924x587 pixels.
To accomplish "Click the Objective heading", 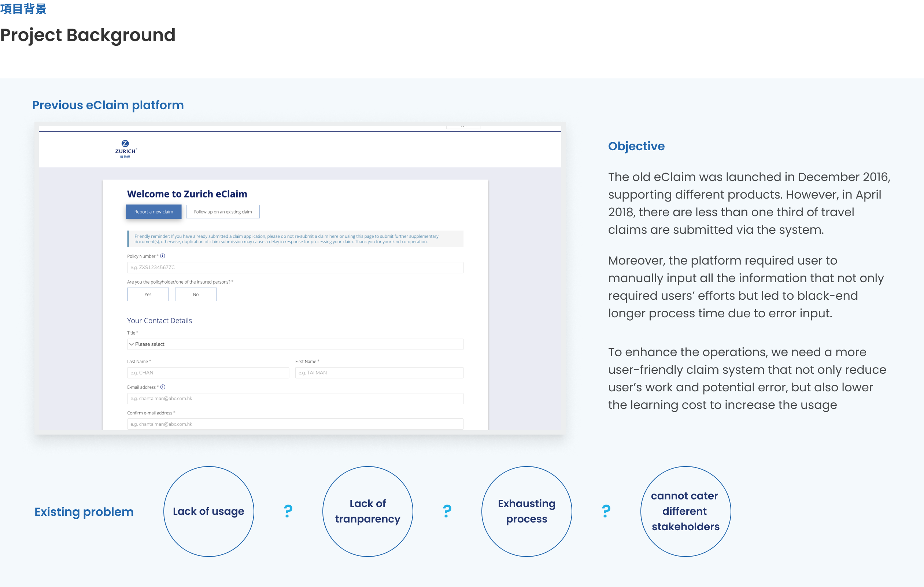I will [x=636, y=146].
